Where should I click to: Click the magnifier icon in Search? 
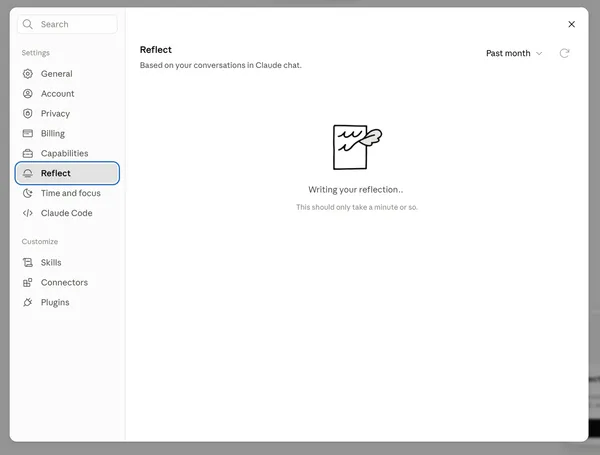28,24
